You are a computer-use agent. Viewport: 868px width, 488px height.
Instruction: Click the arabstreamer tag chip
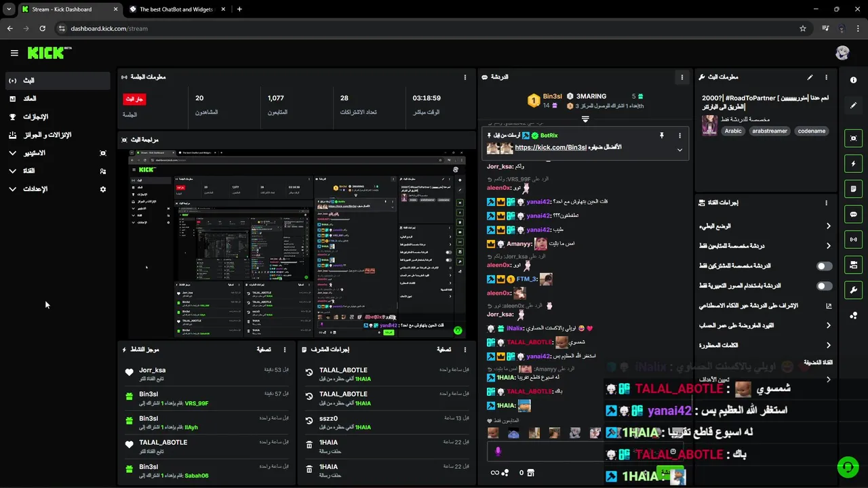770,131
